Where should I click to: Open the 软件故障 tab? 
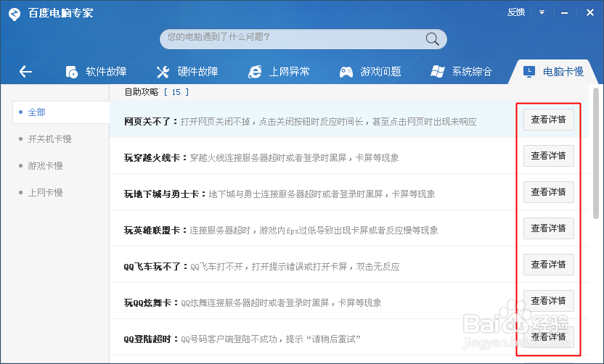tap(97, 72)
